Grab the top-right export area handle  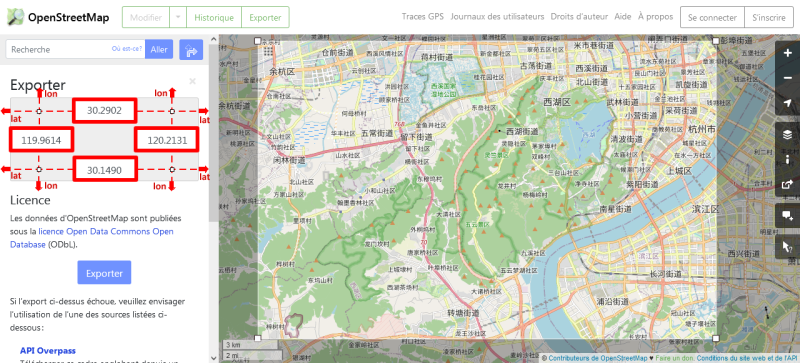pyautogui.click(x=716, y=40)
